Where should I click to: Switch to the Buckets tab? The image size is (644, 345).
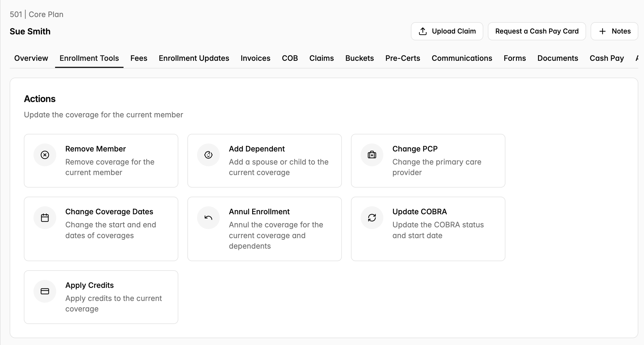coord(359,58)
